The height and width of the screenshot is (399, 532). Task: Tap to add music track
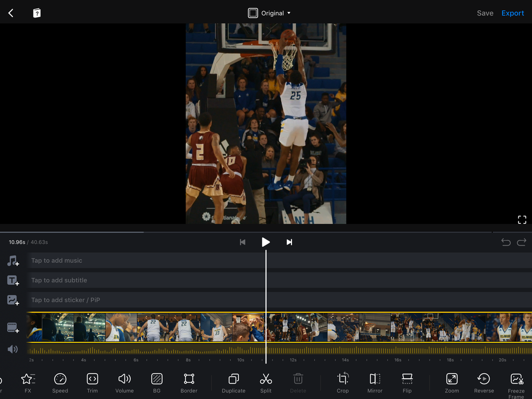point(266,261)
